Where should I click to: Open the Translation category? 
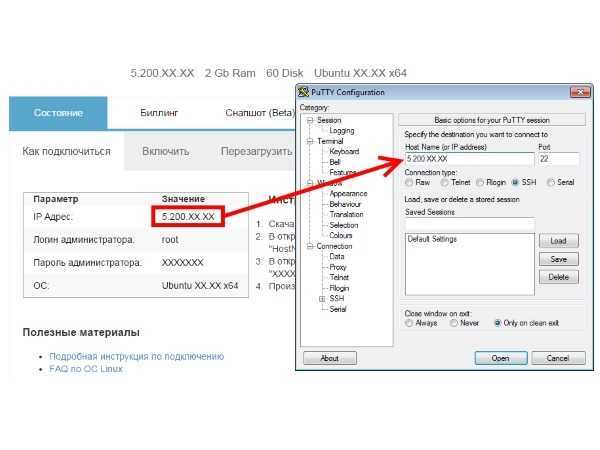click(346, 215)
